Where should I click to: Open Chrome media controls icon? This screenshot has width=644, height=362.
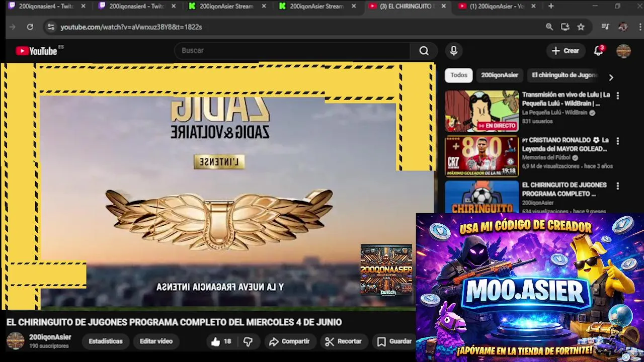(605, 27)
